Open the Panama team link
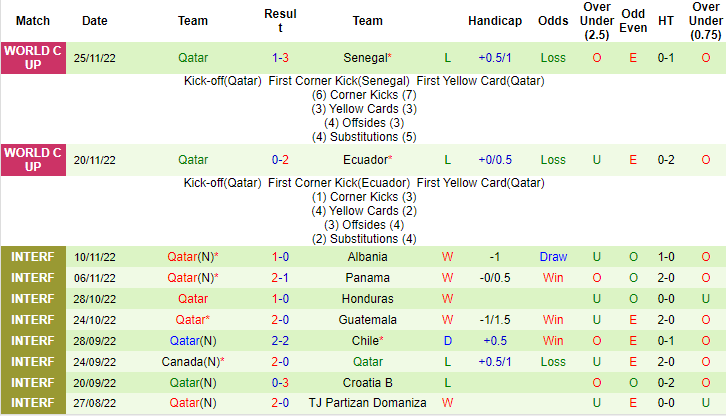This screenshot has height=416, width=726. coord(367,278)
